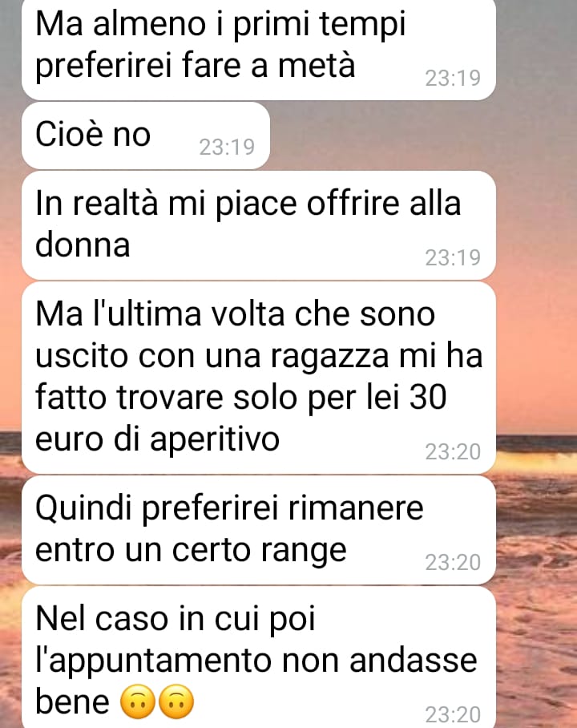The height and width of the screenshot is (728, 577).
Task: Tap the 23:20 timestamp beside 'certo range'
Action: point(453,562)
